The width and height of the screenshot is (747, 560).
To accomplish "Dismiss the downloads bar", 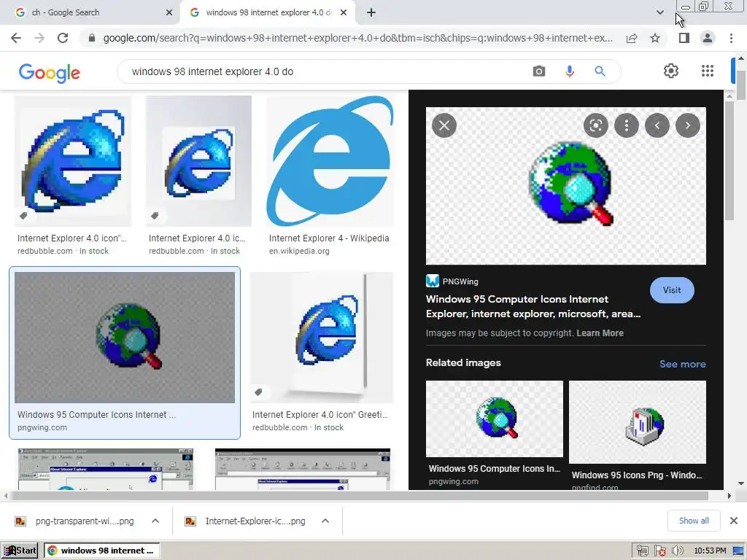I will pyautogui.click(x=734, y=521).
